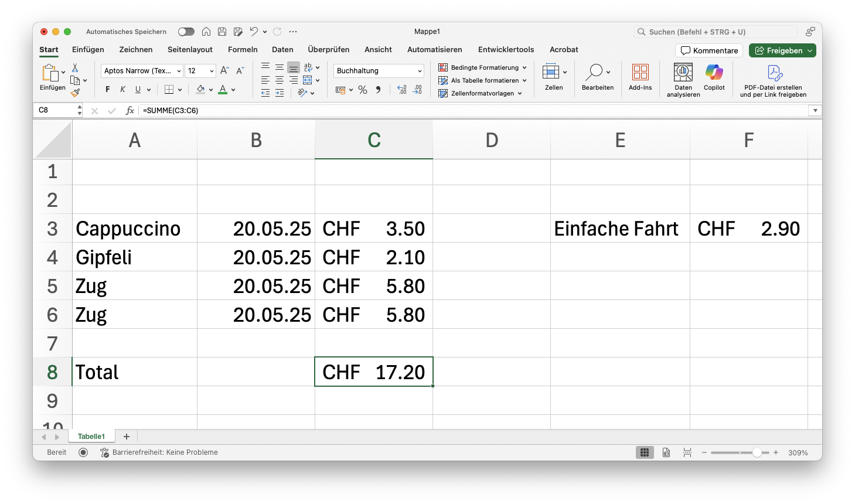Viewport: 855px width, 504px height.
Task: Toggle italic formatting with the K button
Action: click(122, 90)
